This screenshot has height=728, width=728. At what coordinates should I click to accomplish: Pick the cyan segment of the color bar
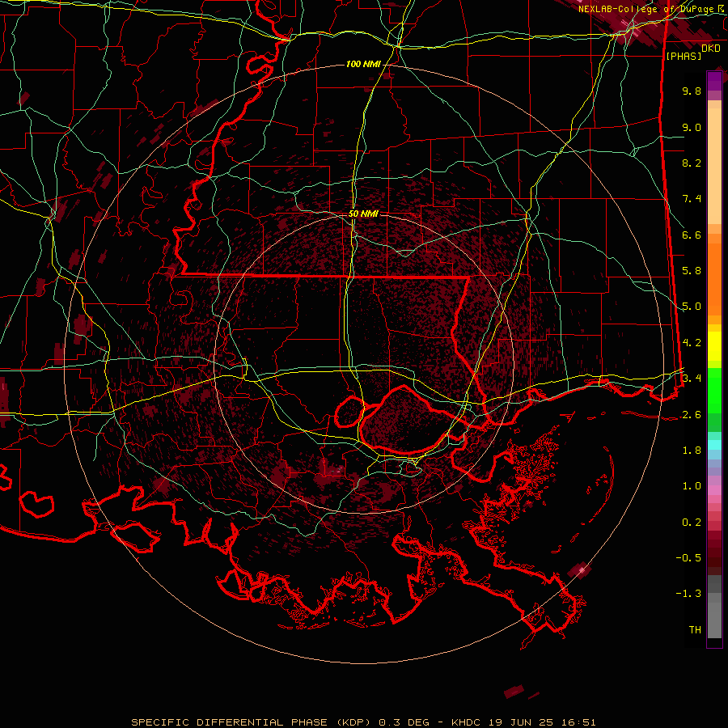pyautogui.click(x=714, y=445)
